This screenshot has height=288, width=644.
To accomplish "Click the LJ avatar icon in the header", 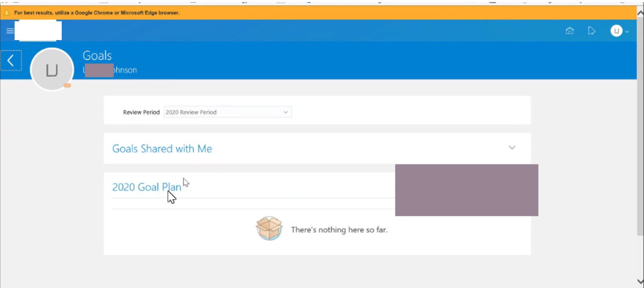I will (616, 30).
